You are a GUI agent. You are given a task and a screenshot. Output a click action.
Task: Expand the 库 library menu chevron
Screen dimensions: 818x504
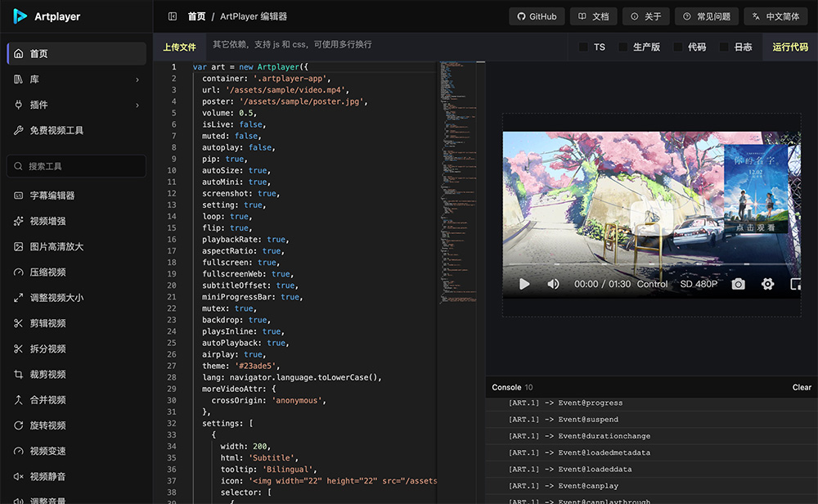(x=137, y=80)
